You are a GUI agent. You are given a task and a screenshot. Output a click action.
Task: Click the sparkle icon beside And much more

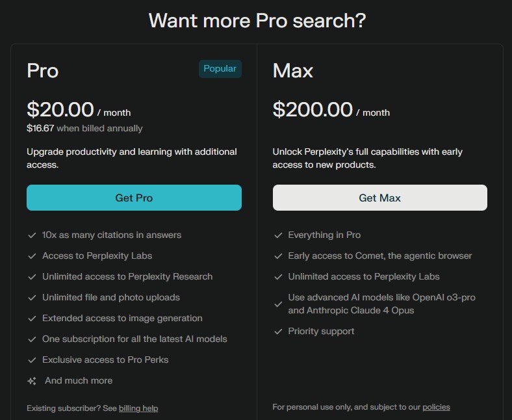pyautogui.click(x=32, y=381)
